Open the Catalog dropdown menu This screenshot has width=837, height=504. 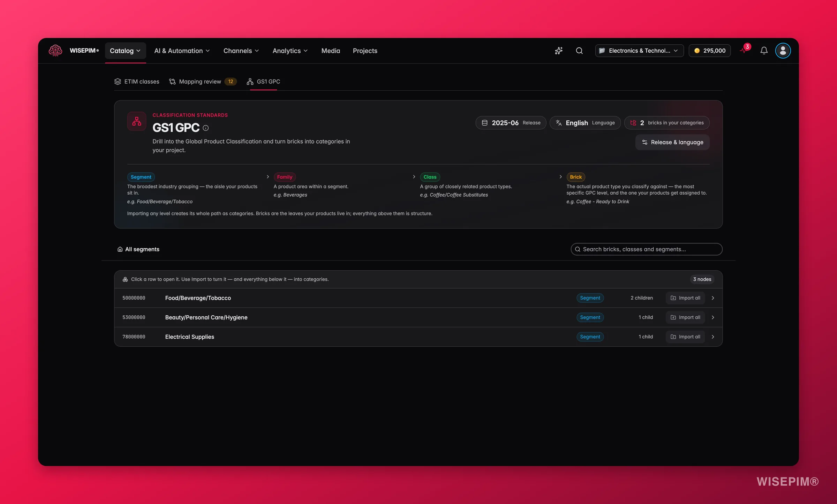125,51
